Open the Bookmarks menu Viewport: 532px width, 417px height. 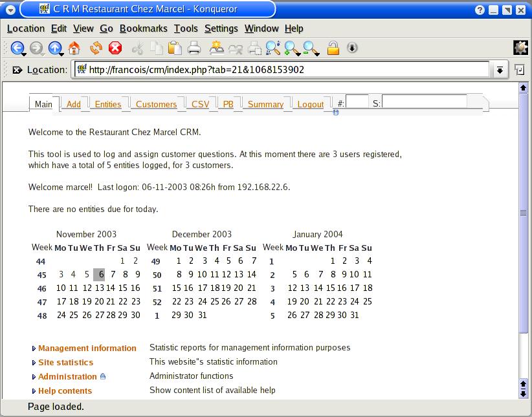click(143, 28)
